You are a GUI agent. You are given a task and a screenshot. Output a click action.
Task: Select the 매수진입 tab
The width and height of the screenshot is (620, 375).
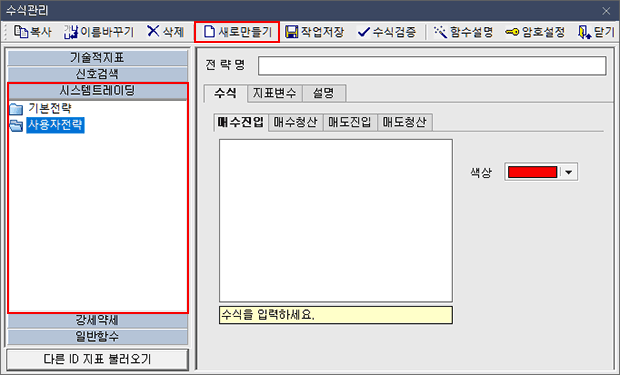pos(241,122)
